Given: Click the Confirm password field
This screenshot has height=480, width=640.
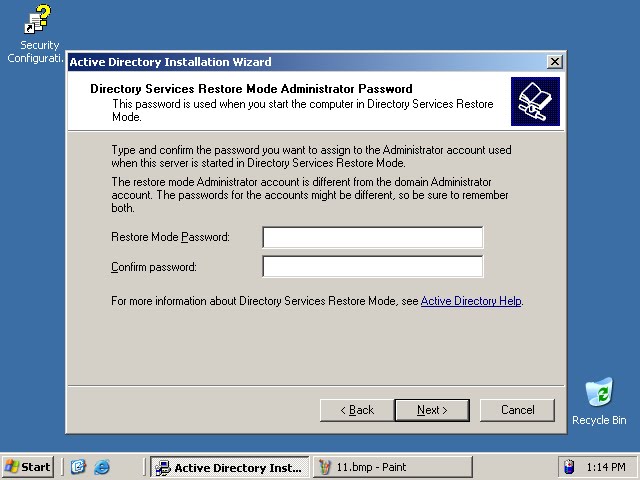Looking at the screenshot, I should (373, 267).
